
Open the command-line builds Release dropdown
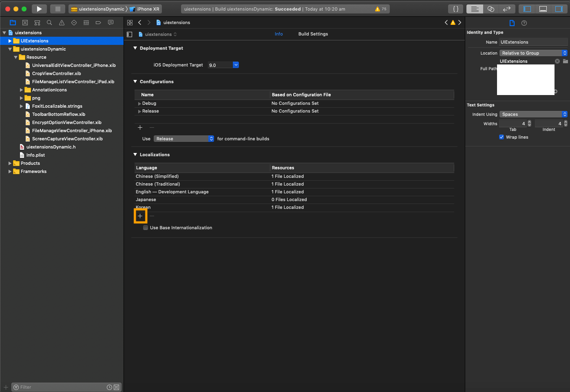(184, 139)
